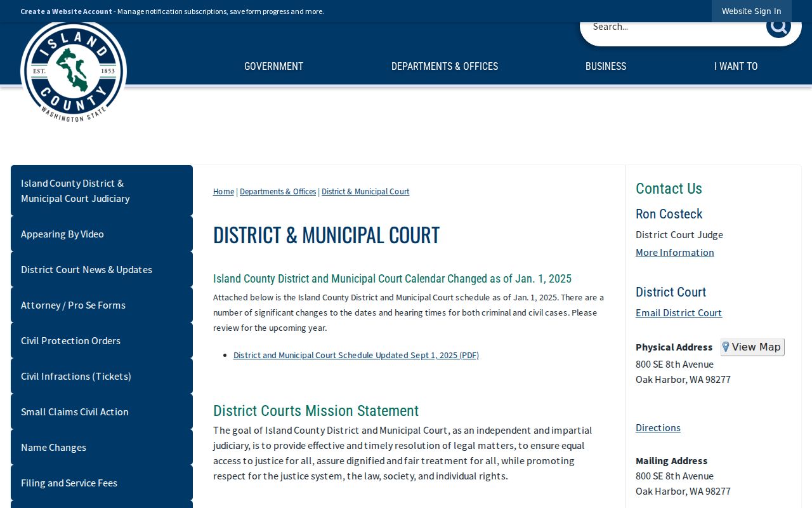Click the Ron Costeck name heading

pyautogui.click(x=669, y=214)
